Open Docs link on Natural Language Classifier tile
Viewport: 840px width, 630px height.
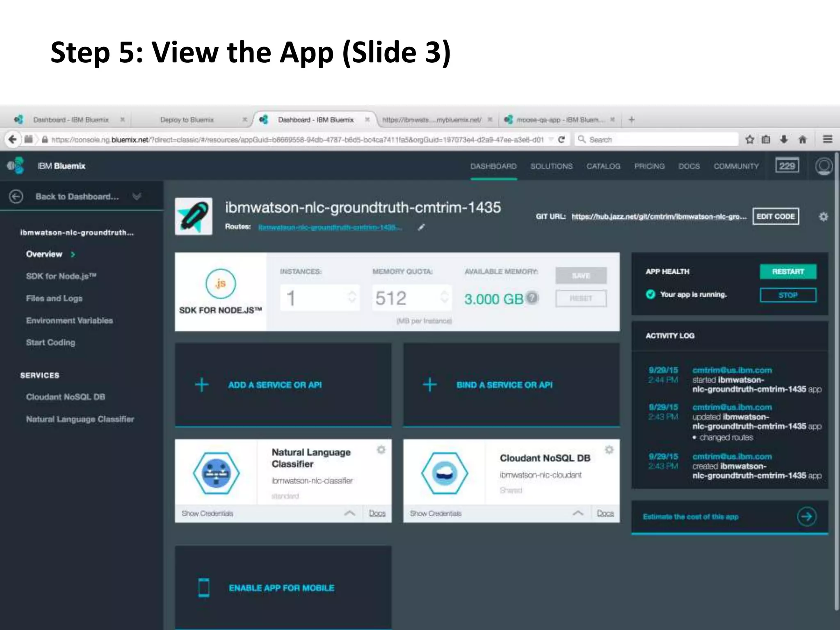click(377, 513)
